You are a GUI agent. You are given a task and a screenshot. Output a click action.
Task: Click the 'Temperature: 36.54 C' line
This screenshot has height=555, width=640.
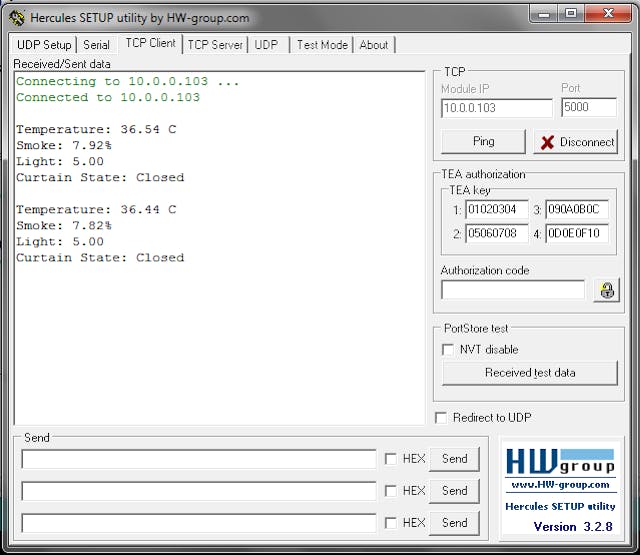(96, 129)
